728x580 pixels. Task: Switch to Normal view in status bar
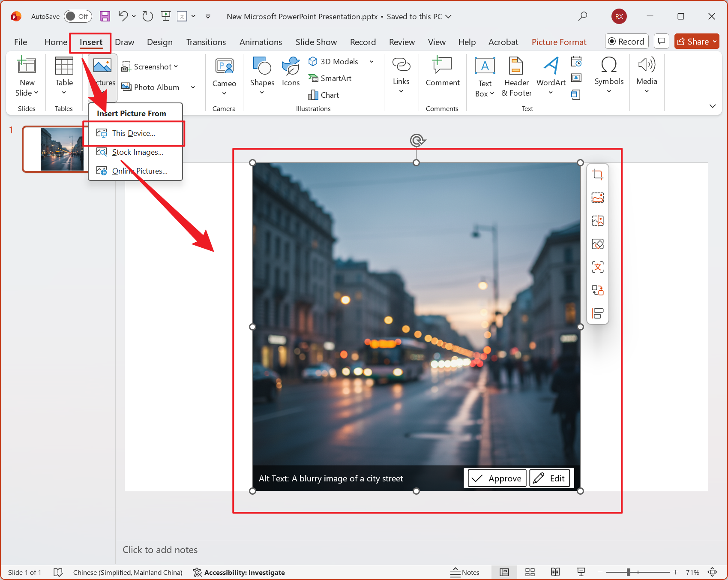point(504,572)
